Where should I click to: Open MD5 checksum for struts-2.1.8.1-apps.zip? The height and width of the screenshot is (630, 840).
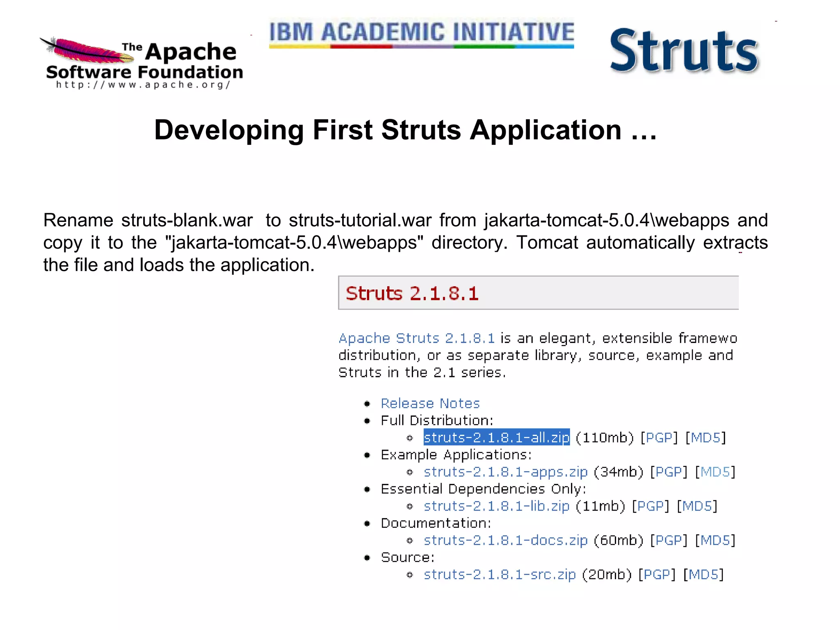tap(715, 472)
